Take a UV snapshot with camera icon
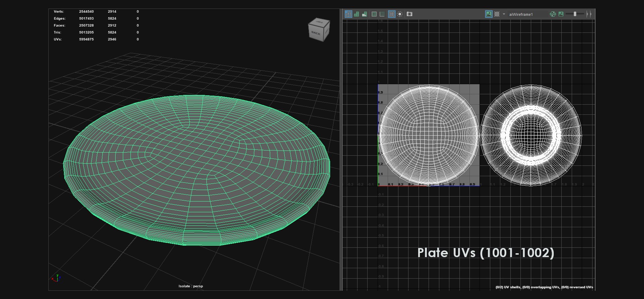Viewport: 644px width, 299px height. click(410, 14)
